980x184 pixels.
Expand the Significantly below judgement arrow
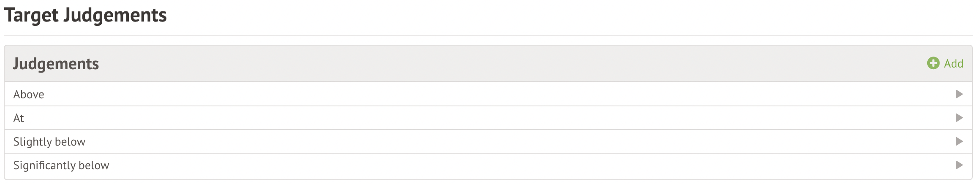[959, 165]
